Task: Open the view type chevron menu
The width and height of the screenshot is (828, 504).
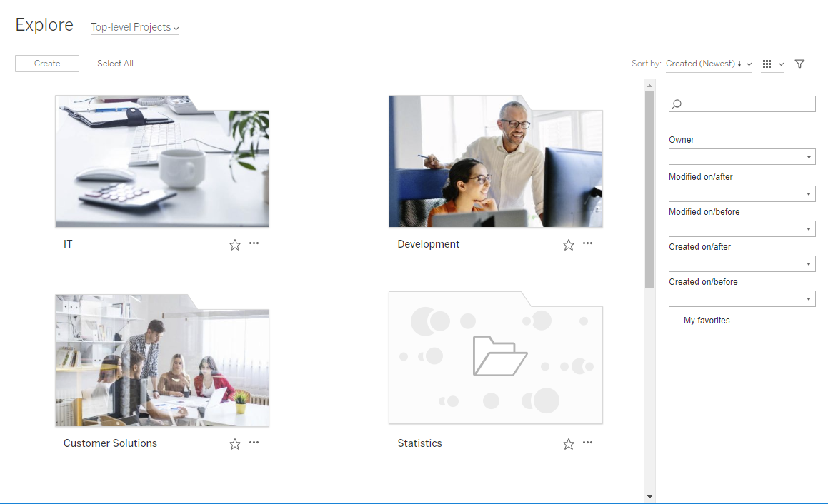Action: 782,64
